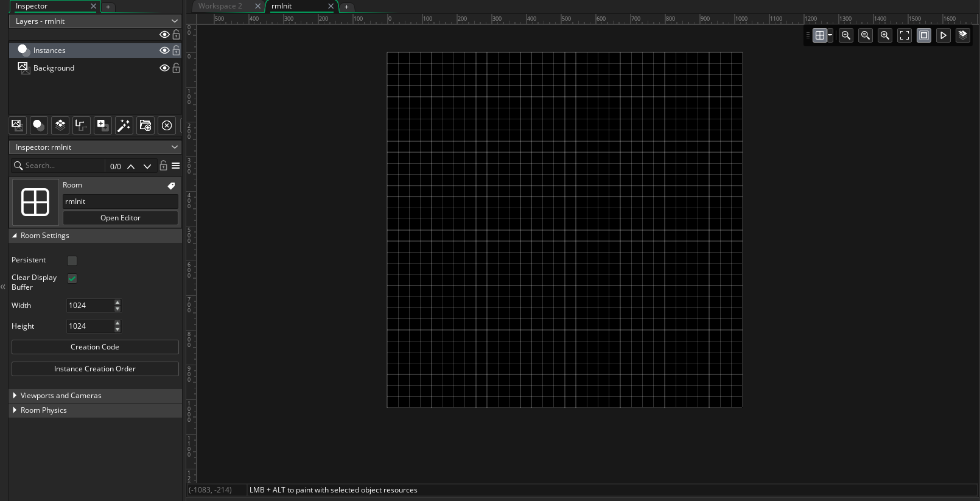The height and width of the screenshot is (501, 980).
Task: Expand the Room Physics section
Action: pos(15,410)
